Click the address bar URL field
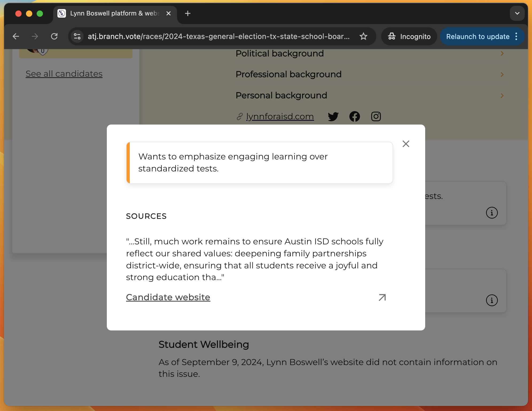 [218, 36]
